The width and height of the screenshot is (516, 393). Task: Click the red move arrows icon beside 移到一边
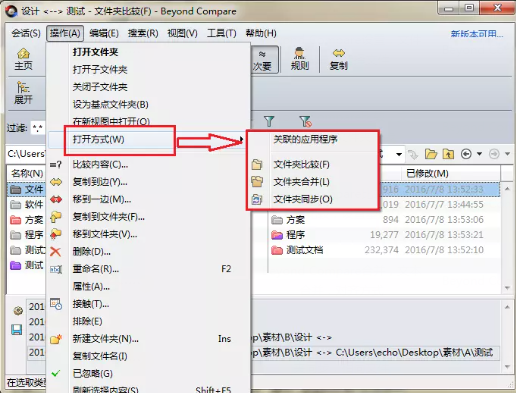tap(56, 199)
